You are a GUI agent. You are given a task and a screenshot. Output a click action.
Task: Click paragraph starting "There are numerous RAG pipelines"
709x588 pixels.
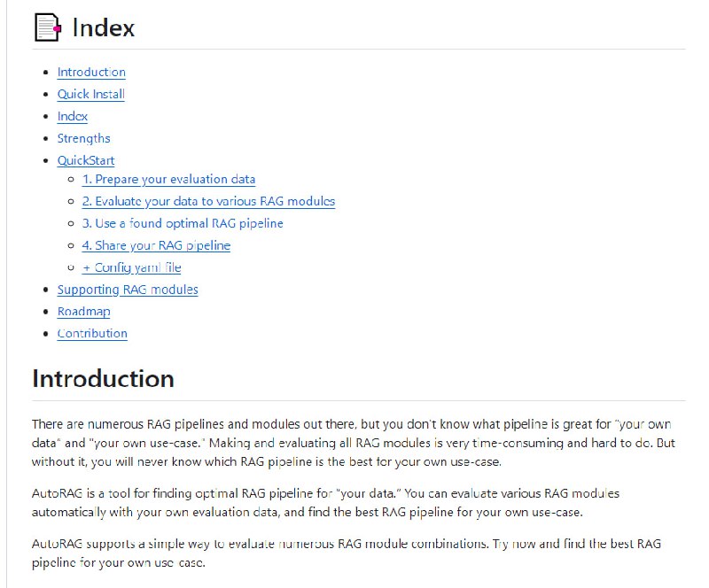[x=354, y=441]
